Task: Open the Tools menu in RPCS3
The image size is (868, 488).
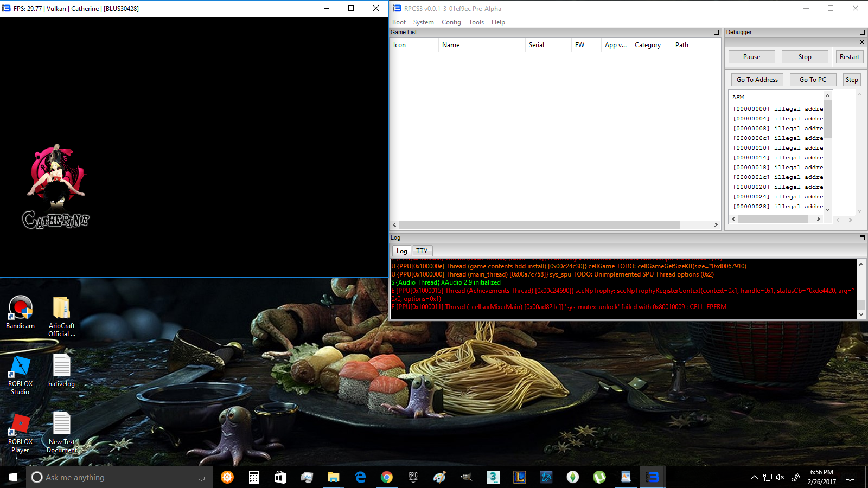Action: click(x=476, y=22)
